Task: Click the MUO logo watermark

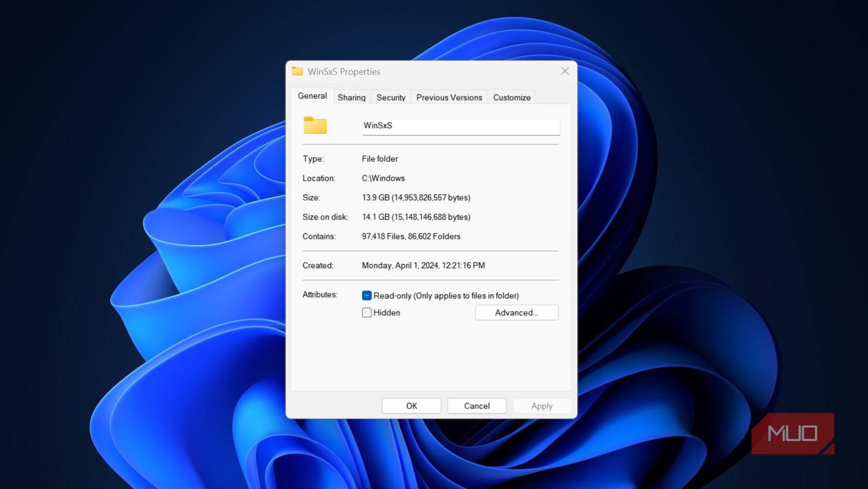Action: coord(792,433)
